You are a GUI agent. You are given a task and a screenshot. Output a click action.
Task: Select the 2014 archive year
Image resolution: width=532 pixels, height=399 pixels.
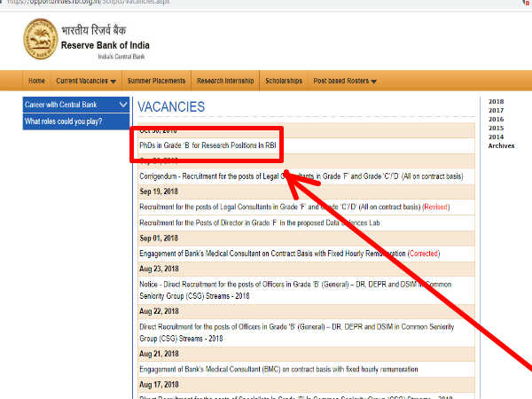tap(496, 137)
